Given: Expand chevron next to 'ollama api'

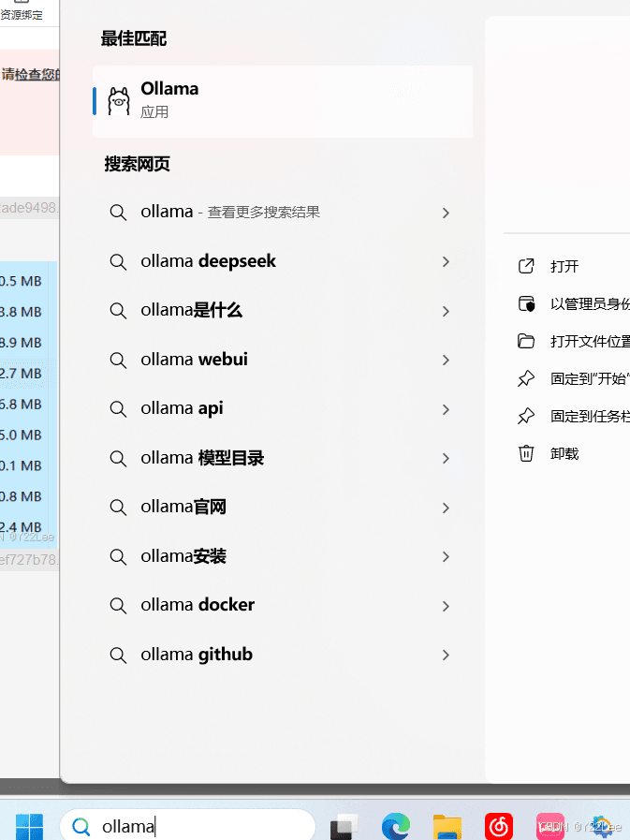Looking at the screenshot, I should coord(446,409).
